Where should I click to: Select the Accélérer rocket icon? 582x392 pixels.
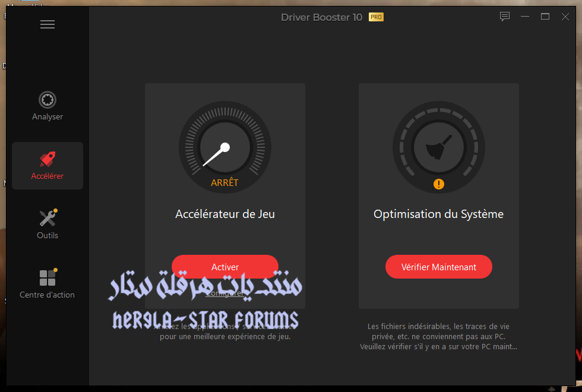[x=48, y=159]
